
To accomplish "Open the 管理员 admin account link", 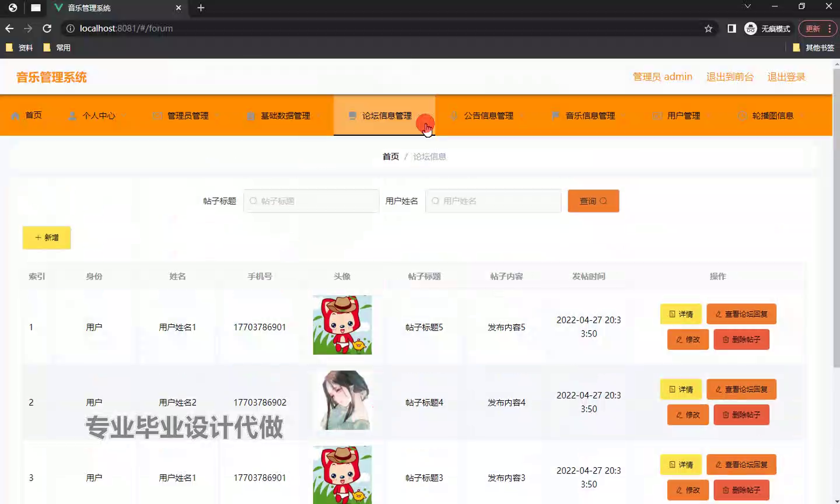I will pyautogui.click(x=663, y=77).
